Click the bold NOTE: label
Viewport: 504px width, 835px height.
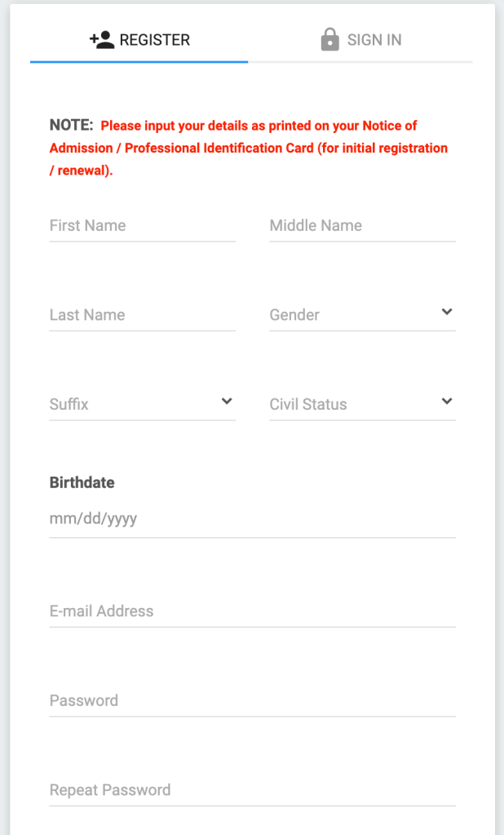point(72,126)
